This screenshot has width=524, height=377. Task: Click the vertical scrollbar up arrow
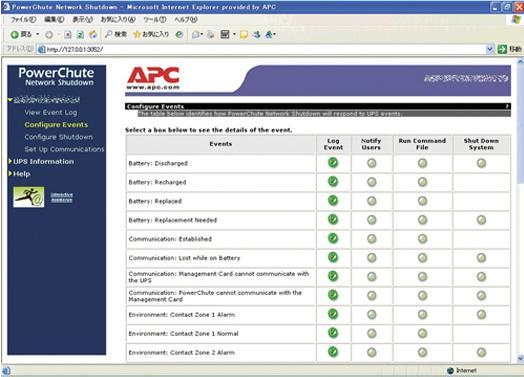[x=520, y=61]
